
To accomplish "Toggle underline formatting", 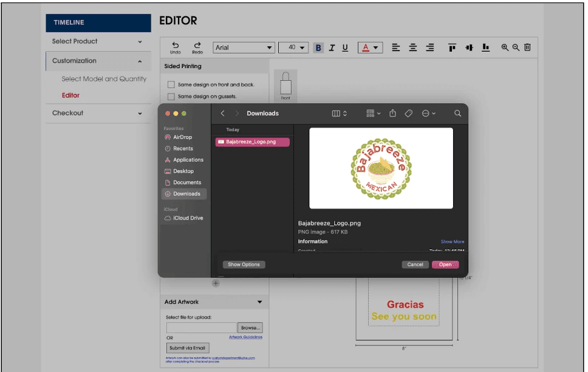I will tap(345, 47).
